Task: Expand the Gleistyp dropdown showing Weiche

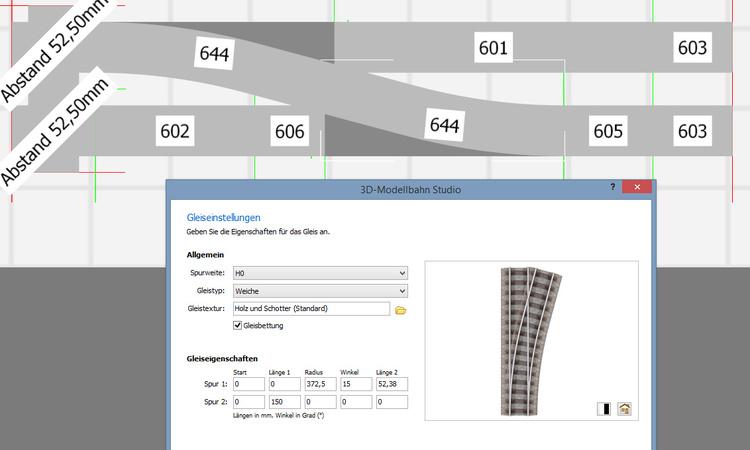Action: [319, 291]
